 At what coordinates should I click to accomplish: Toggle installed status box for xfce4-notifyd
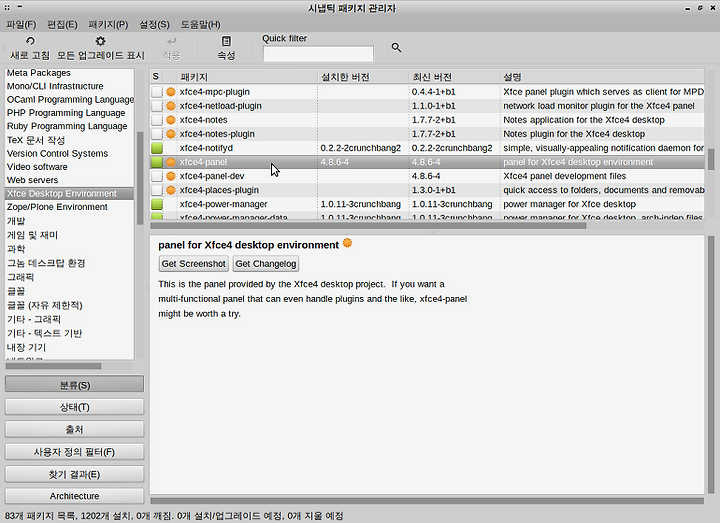click(x=157, y=148)
